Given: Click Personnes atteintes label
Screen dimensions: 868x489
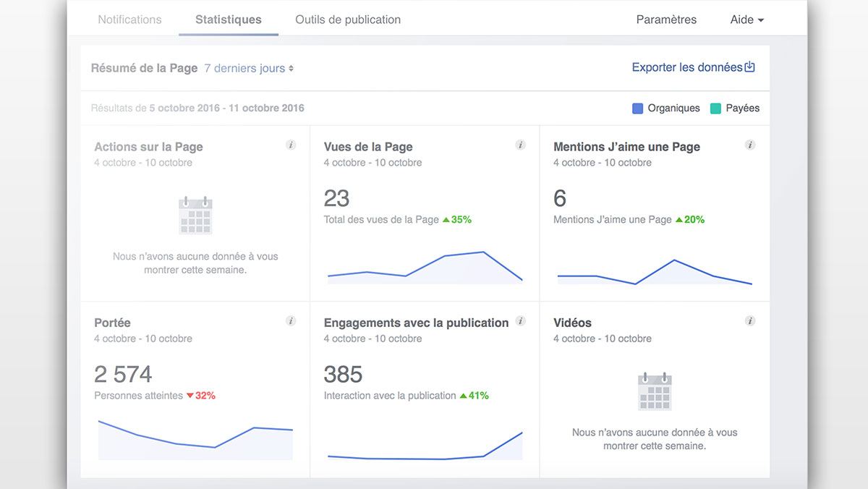Looking at the screenshot, I should [x=138, y=396].
